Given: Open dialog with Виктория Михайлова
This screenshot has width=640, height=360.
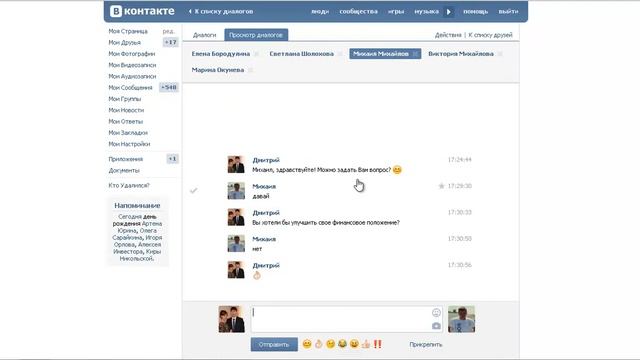Looking at the screenshot, I should coord(461,54).
